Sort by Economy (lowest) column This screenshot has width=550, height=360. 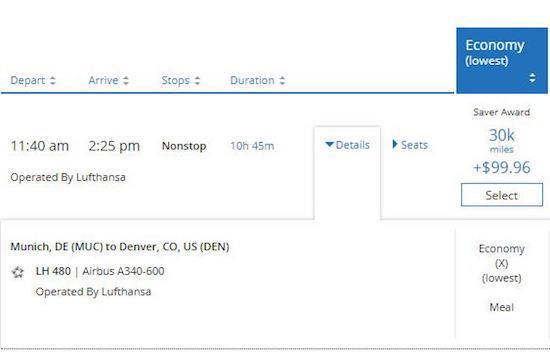pos(502,61)
